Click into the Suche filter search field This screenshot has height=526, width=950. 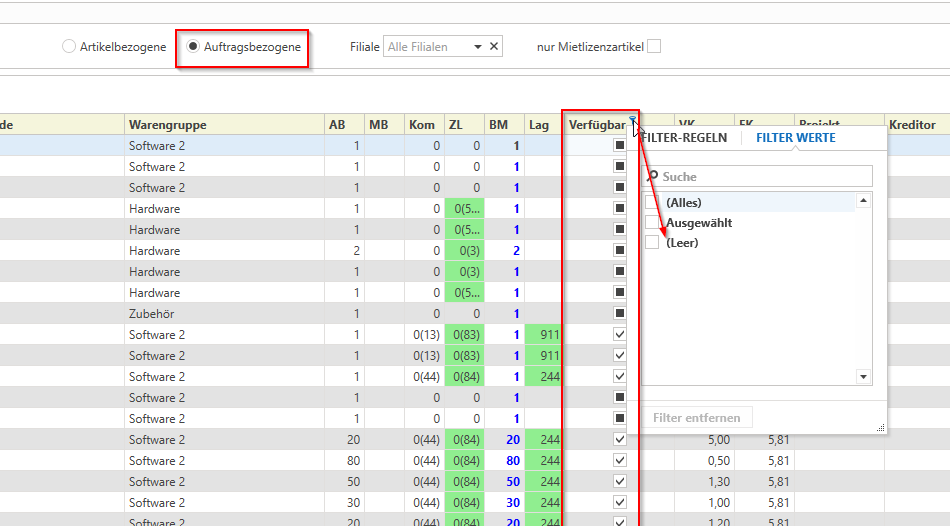(760, 177)
